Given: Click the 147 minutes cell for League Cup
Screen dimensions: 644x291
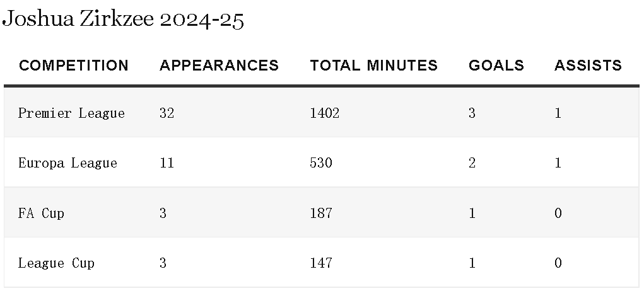Looking at the screenshot, I should pyautogui.click(x=320, y=263).
